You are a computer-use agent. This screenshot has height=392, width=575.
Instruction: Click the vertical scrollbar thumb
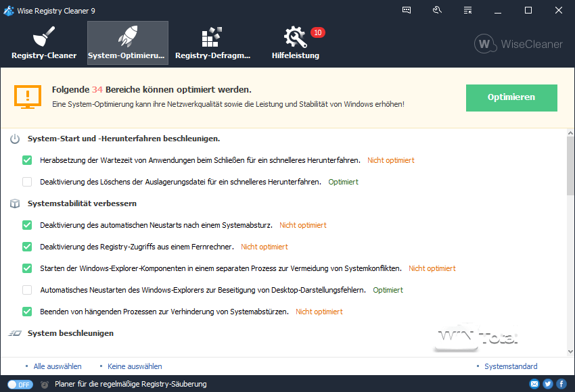tap(570, 166)
